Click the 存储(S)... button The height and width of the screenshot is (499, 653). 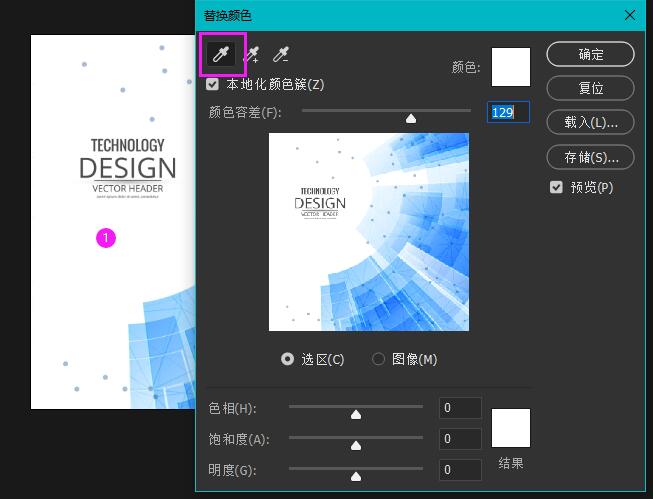tap(591, 157)
